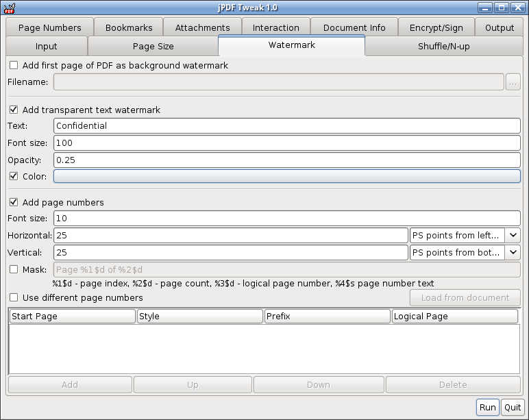Go to the Attachments tab

click(202, 27)
